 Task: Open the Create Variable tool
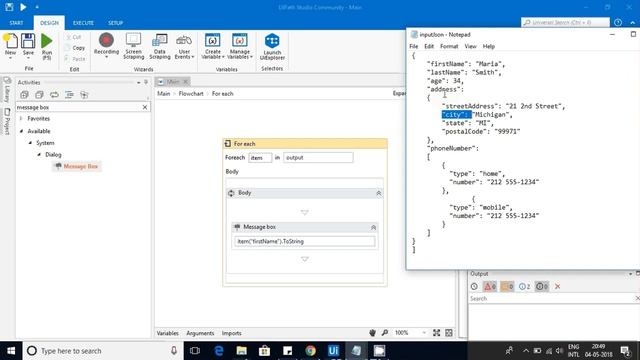click(213, 46)
